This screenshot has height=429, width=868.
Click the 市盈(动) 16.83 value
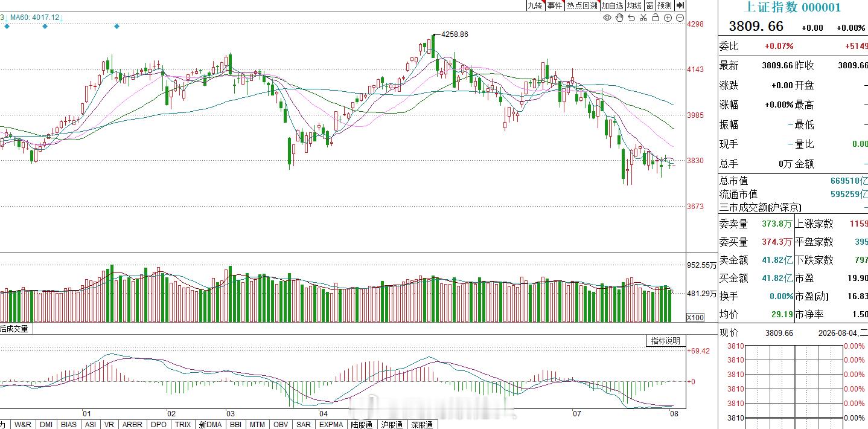[x=857, y=296]
